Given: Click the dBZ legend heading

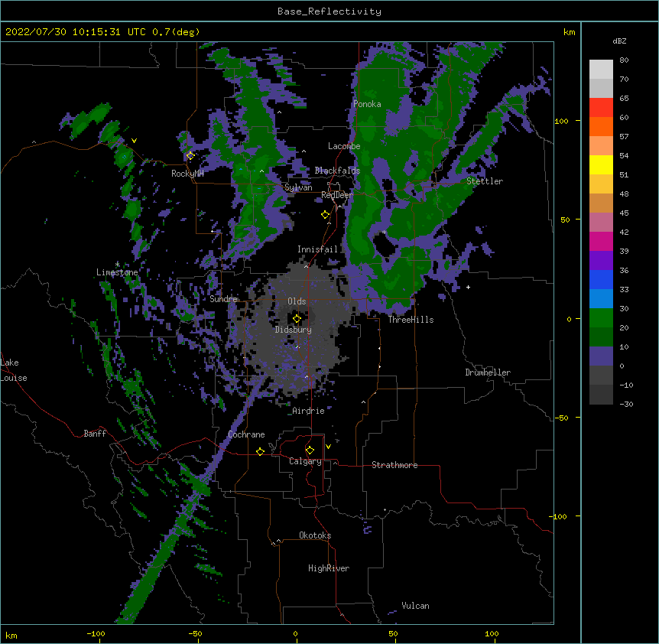Looking at the screenshot, I should click(x=619, y=41).
